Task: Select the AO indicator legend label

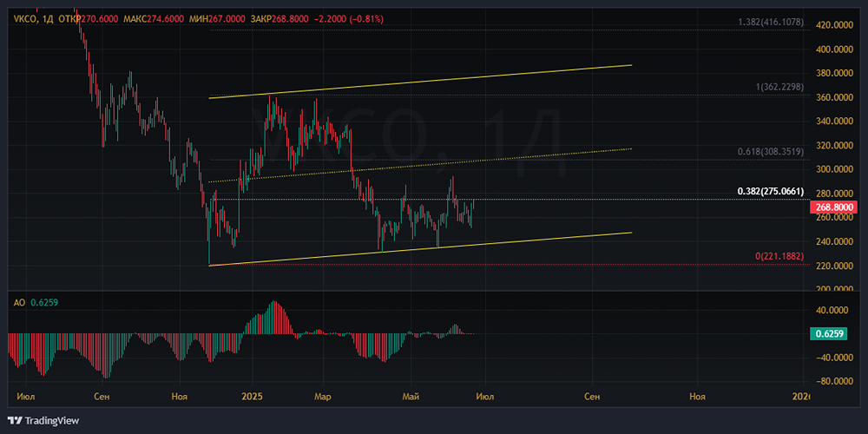Action: click(x=21, y=302)
